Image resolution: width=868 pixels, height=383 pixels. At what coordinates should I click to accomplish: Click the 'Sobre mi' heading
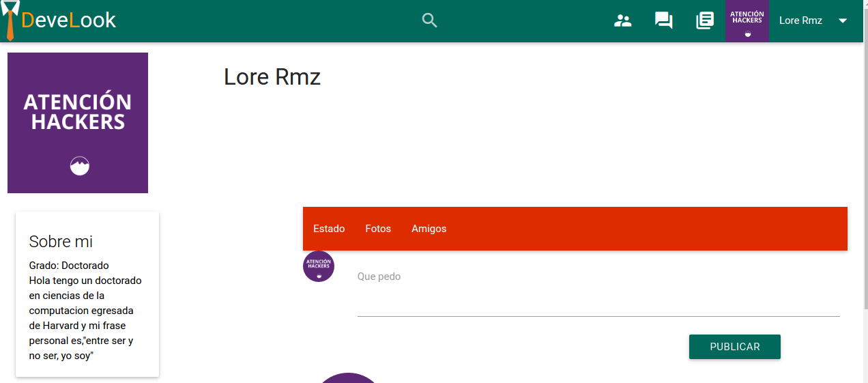coord(61,241)
